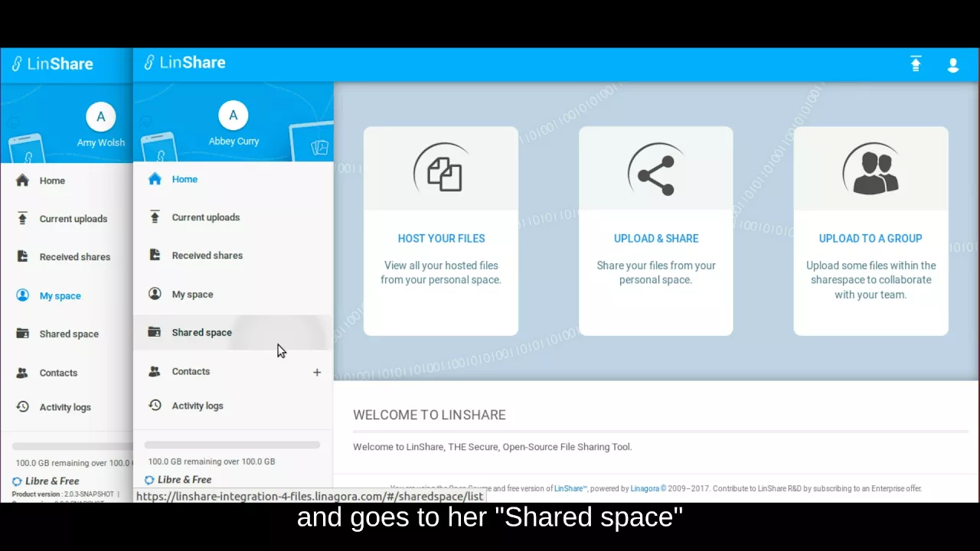Select Contacts label in Amy Wolsh window
The width and height of the screenshot is (980, 551).
pos(58,373)
